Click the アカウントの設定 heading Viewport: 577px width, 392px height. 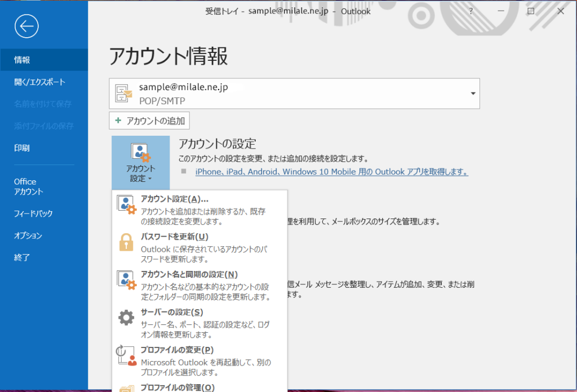pos(217,144)
